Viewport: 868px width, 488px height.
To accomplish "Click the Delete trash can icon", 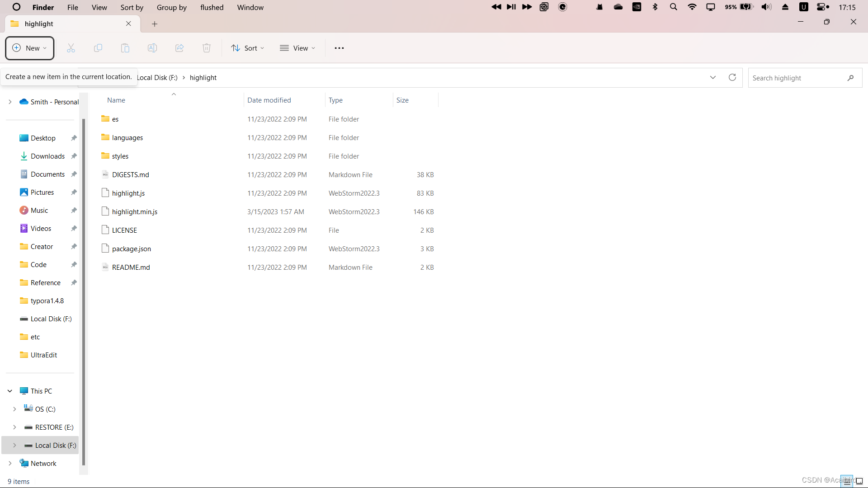I will coord(207,48).
